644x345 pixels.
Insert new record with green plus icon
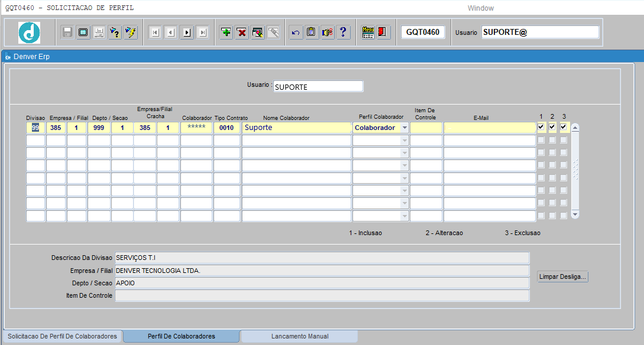coord(226,32)
